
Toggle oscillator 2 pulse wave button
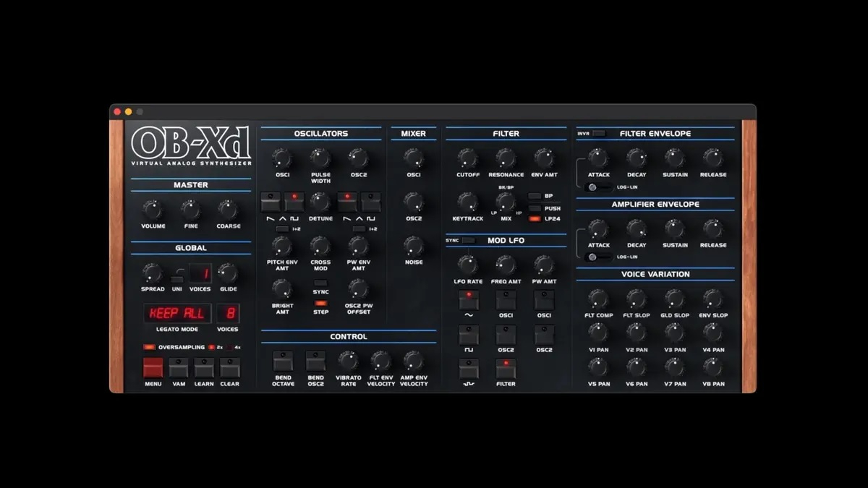click(x=371, y=202)
